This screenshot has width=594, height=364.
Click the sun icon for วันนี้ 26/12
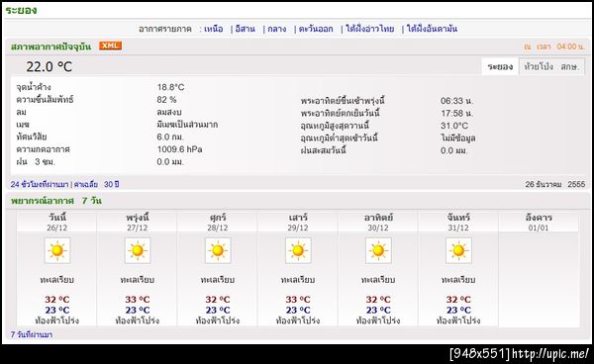click(57, 250)
